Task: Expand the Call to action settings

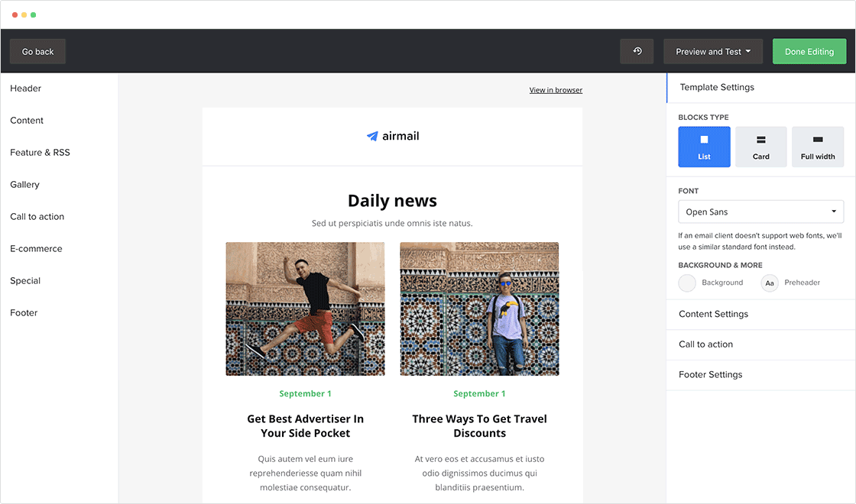Action: 705,344
